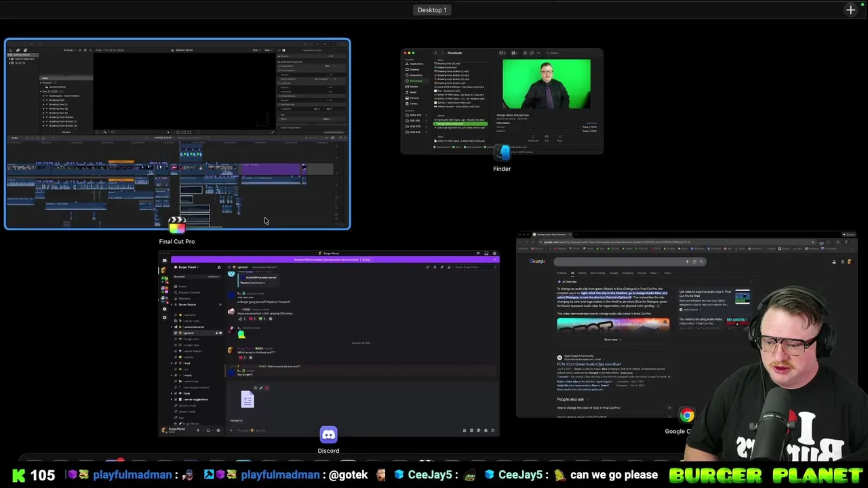This screenshot has width=868, height=488.
Task: Open pinned messages icon in Discord header
Action: pyautogui.click(x=441, y=267)
